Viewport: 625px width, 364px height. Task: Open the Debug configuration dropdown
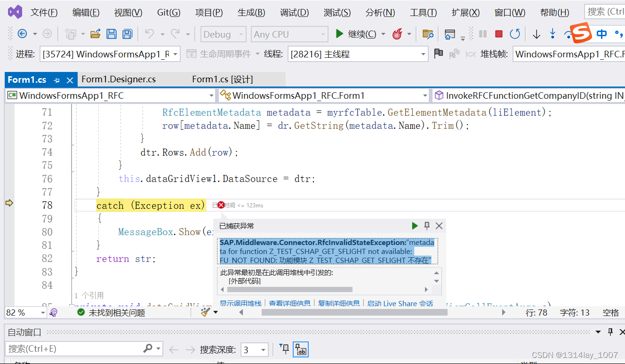pyautogui.click(x=224, y=34)
